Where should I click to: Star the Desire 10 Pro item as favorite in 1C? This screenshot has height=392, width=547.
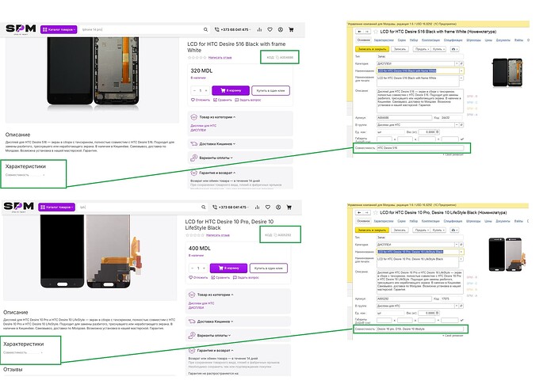click(376, 212)
